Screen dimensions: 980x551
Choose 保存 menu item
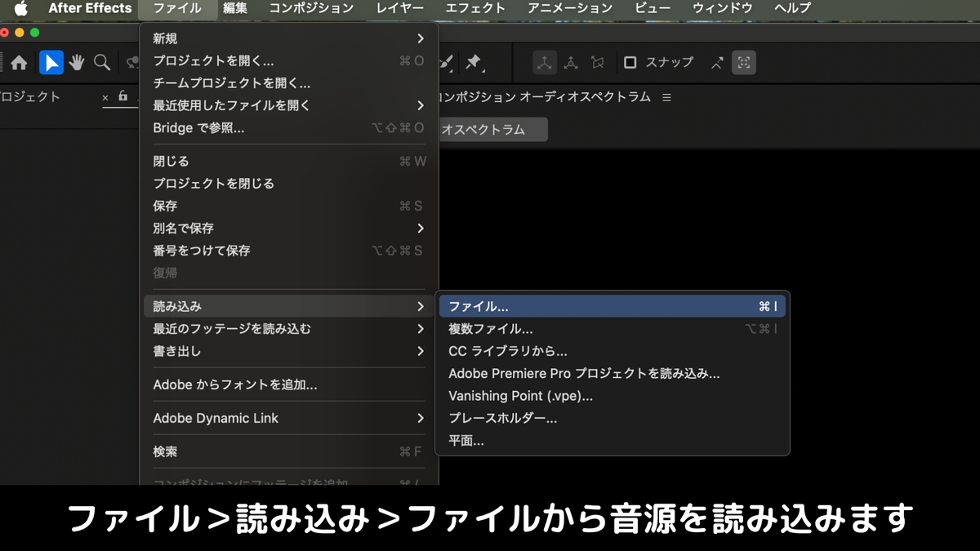(289, 207)
